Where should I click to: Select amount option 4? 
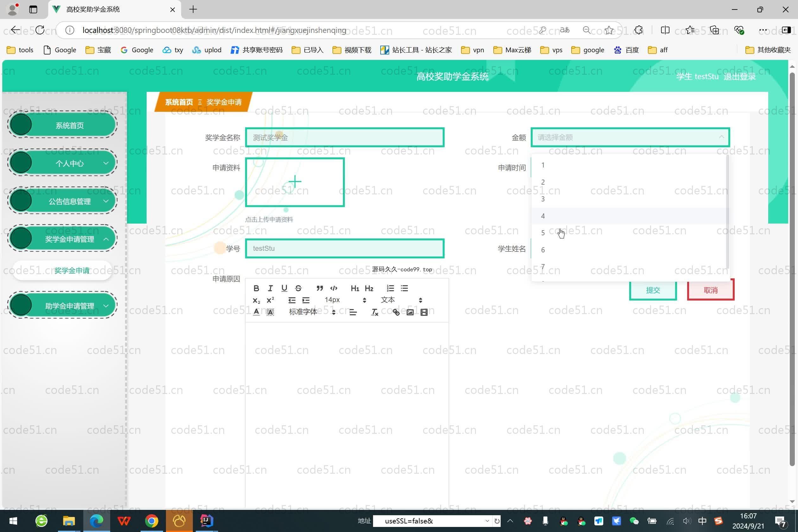[x=628, y=216]
